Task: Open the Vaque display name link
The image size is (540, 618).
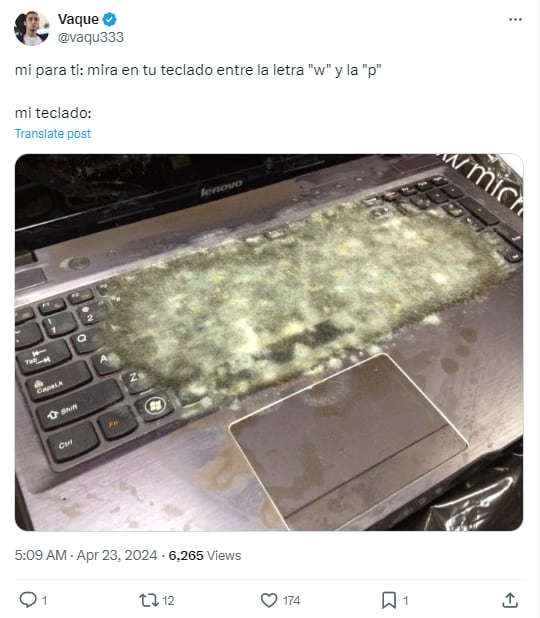Action: (x=78, y=19)
